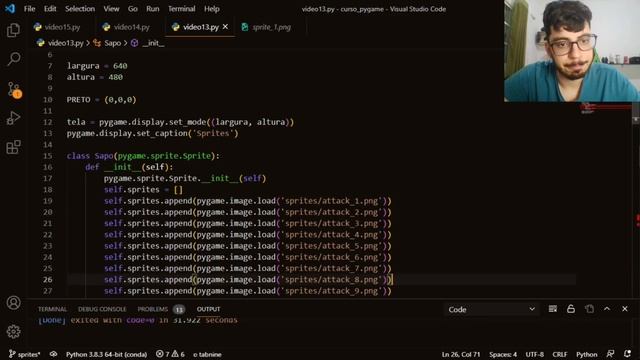Show the OUTPUT panel tab
The width and height of the screenshot is (640, 360).
tap(209, 309)
